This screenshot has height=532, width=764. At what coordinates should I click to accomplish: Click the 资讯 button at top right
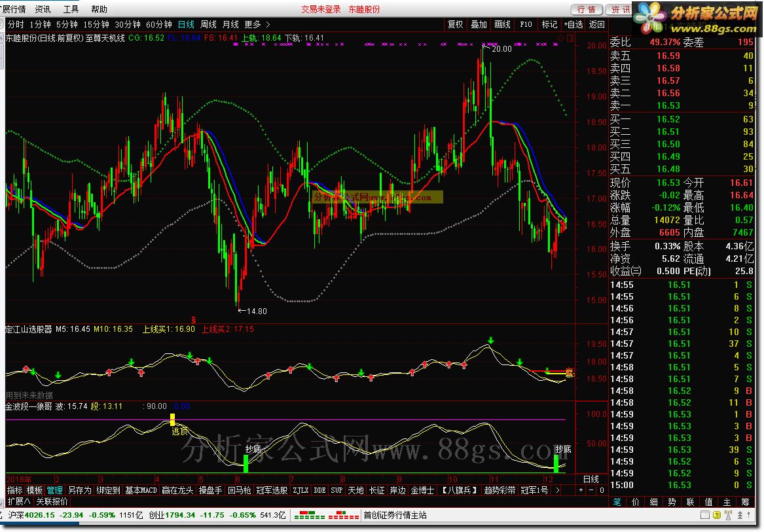tap(619, 10)
